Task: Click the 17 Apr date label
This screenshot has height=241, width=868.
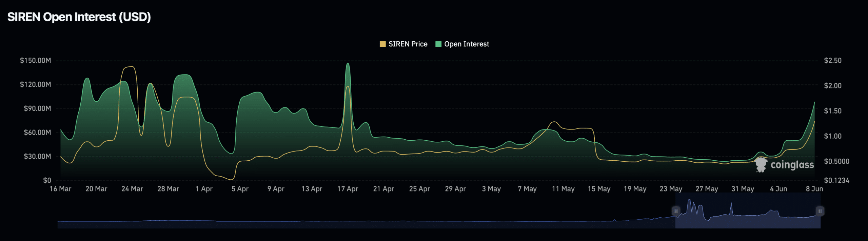Action: [x=348, y=189]
